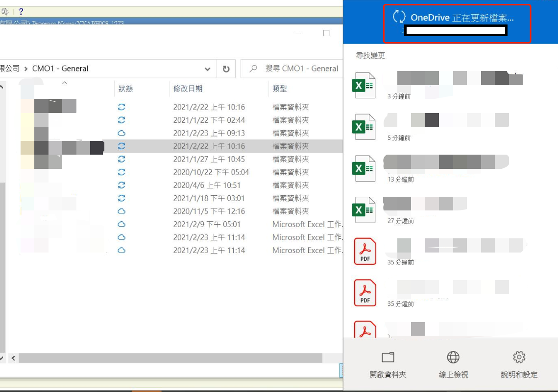Image resolution: width=558 pixels, height=392 pixels.
Task: Click left arrow of horizontal scrollbar
Action: click(x=13, y=358)
